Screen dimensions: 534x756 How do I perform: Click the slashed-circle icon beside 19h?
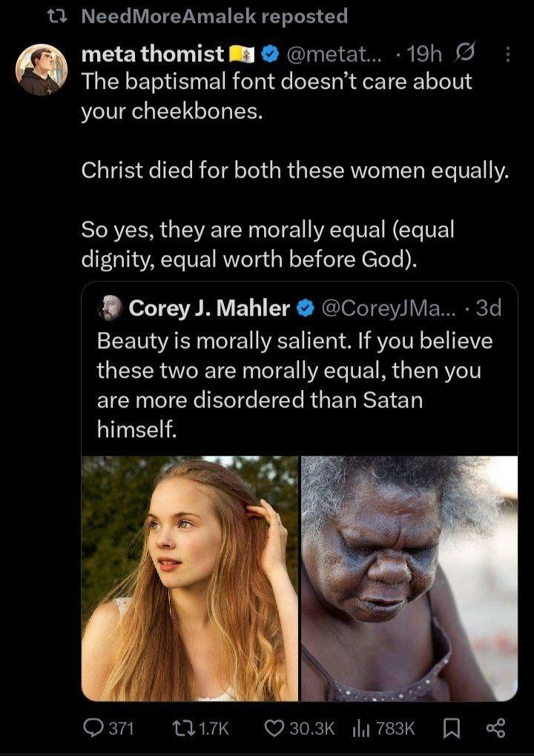pyautogui.click(x=468, y=54)
